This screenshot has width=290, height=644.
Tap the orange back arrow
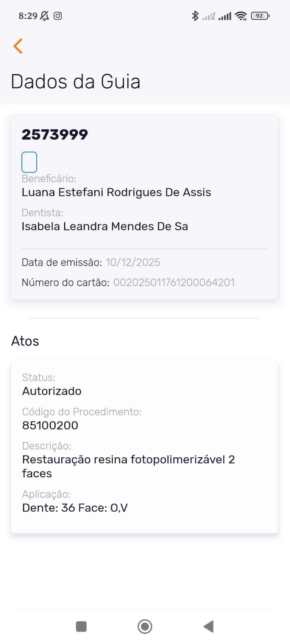[x=18, y=46]
